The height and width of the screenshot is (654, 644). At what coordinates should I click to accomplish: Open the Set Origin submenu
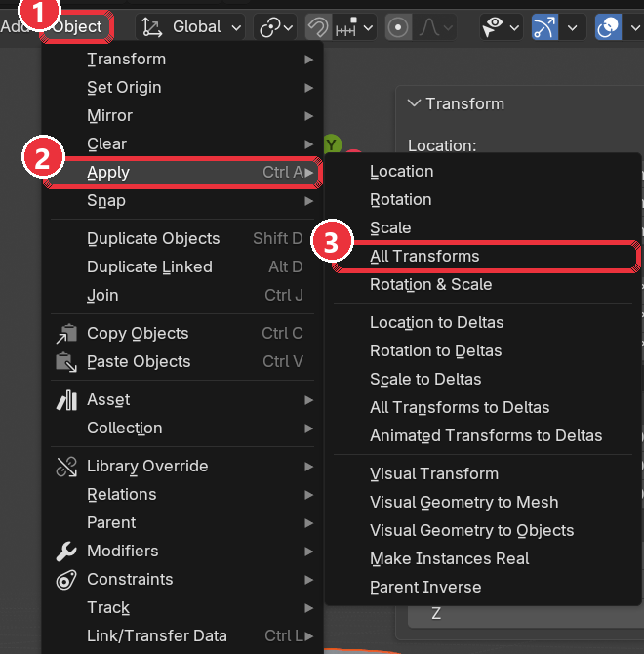[182, 88]
